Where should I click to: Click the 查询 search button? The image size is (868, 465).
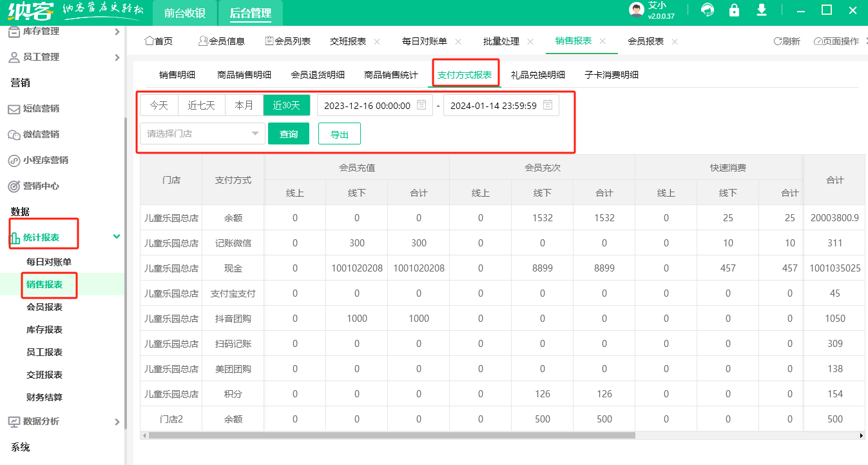[x=289, y=134]
